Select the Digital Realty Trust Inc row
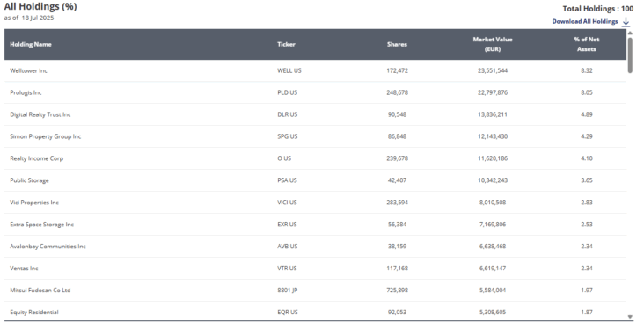Image resolution: width=644 pixels, height=324 pixels. [x=316, y=114]
